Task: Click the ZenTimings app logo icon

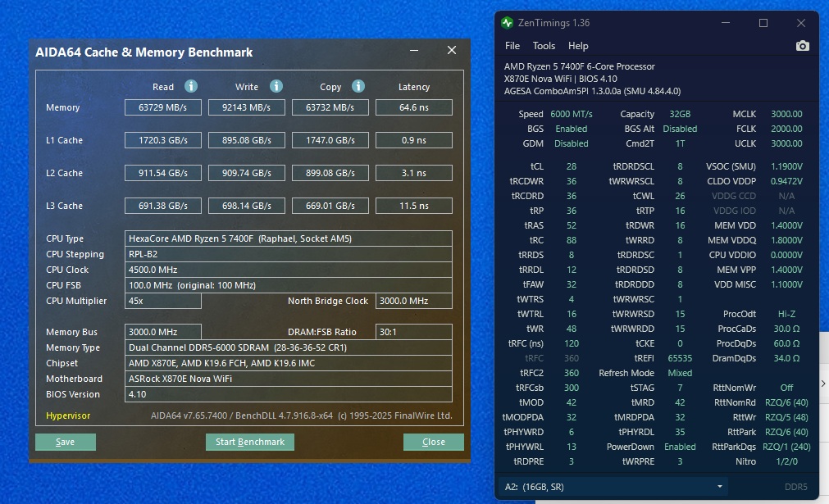Action: coord(507,23)
